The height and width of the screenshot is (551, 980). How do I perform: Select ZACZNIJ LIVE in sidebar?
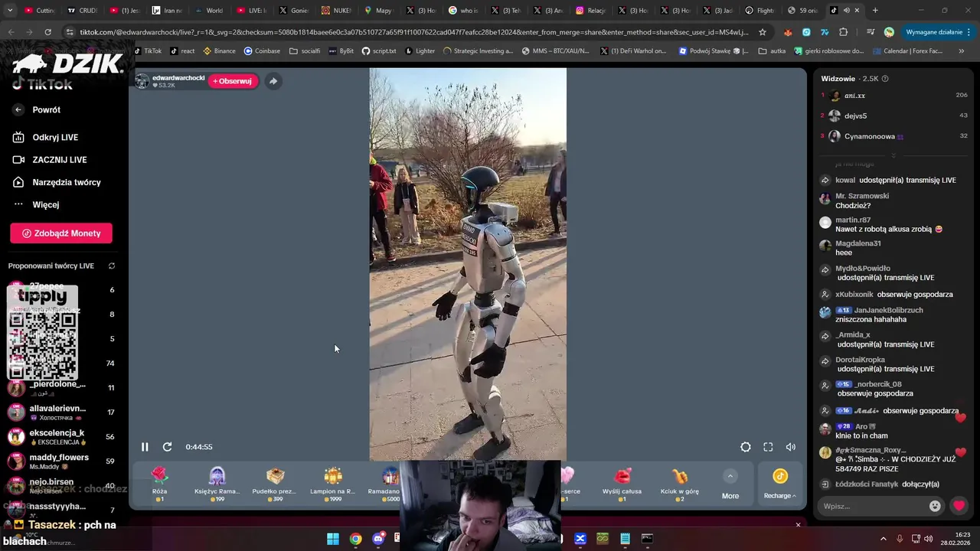click(x=59, y=160)
